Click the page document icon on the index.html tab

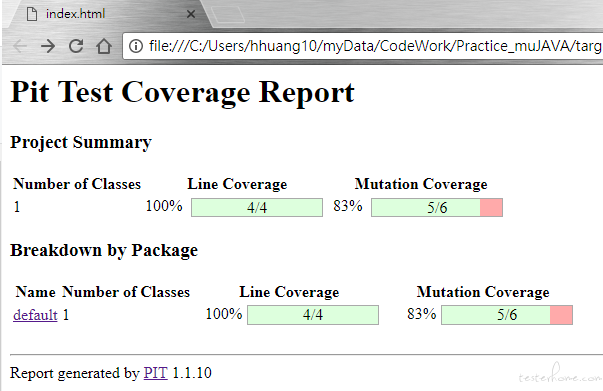32,14
